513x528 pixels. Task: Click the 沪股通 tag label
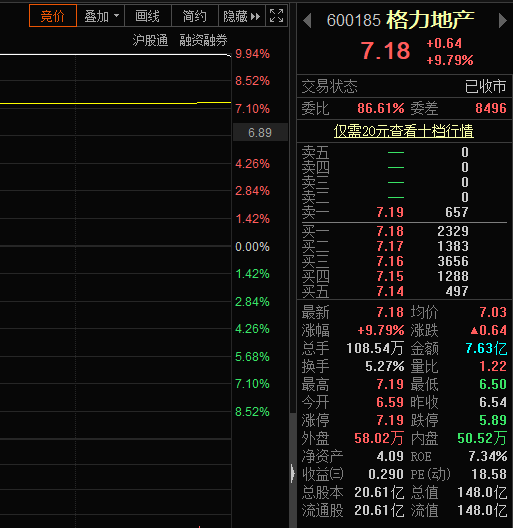click(x=150, y=40)
